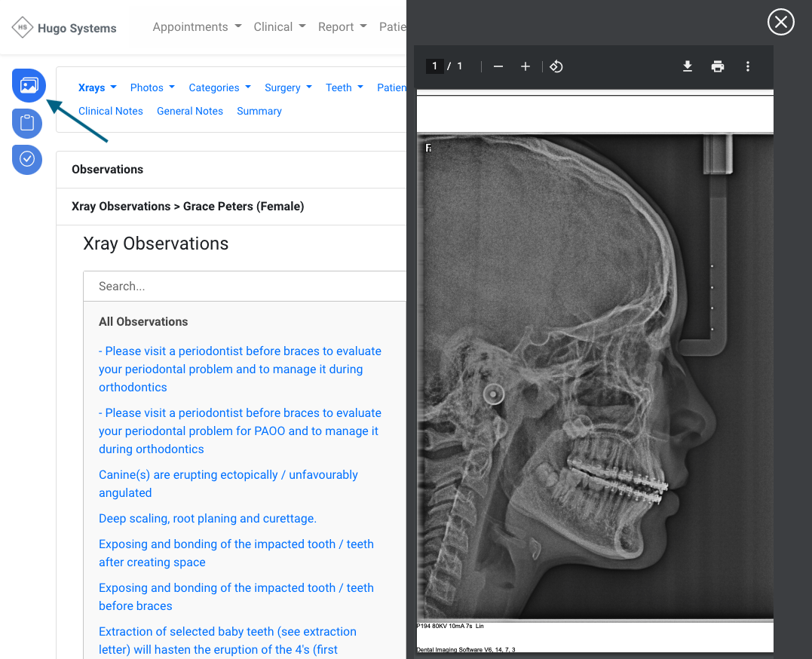Open the Xrays tab dropdown

(97, 87)
